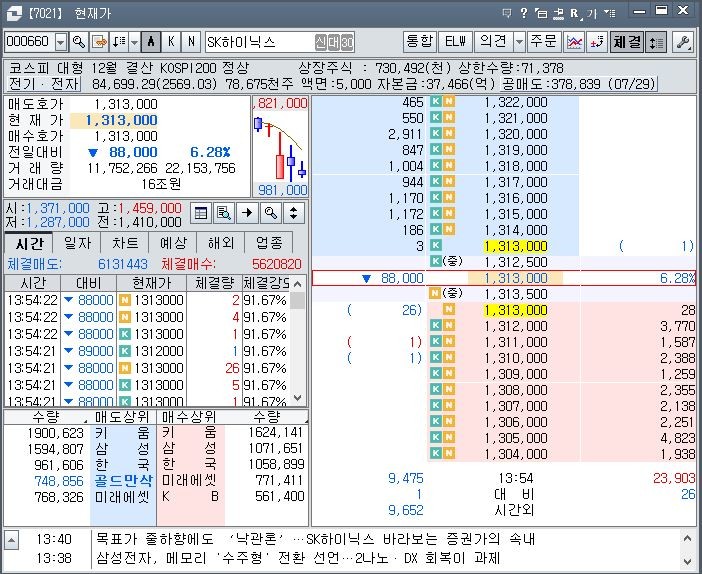The width and height of the screenshot is (702, 574).
Task: Switch to the 해외 tab
Action: [x=221, y=243]
